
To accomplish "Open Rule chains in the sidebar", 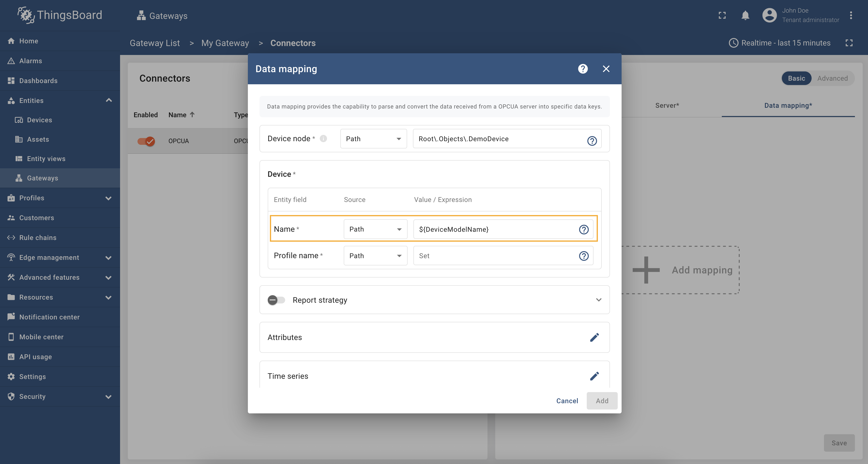I will click(x=38, y=238).
